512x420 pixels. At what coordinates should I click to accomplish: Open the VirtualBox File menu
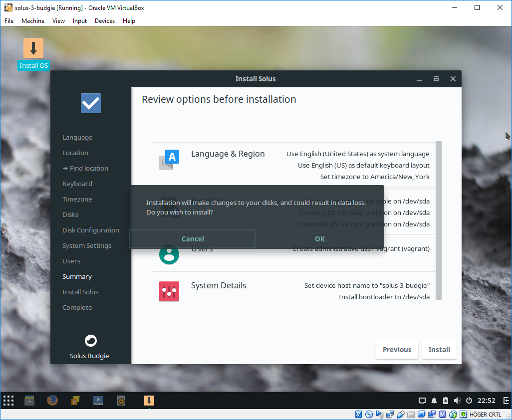click(9, 21)
